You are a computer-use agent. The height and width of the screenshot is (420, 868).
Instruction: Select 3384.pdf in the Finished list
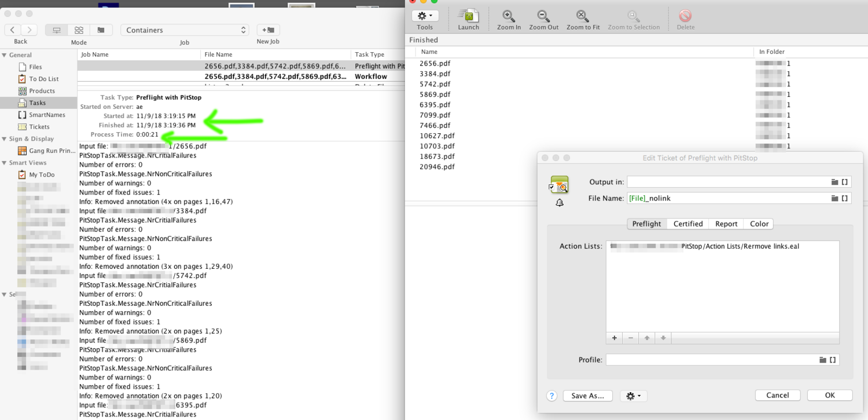click(x=435, y=74)
